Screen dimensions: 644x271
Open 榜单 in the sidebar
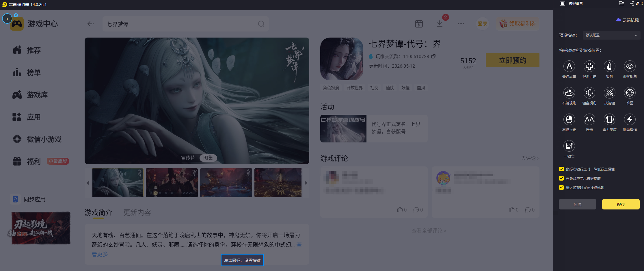point(27,73)
